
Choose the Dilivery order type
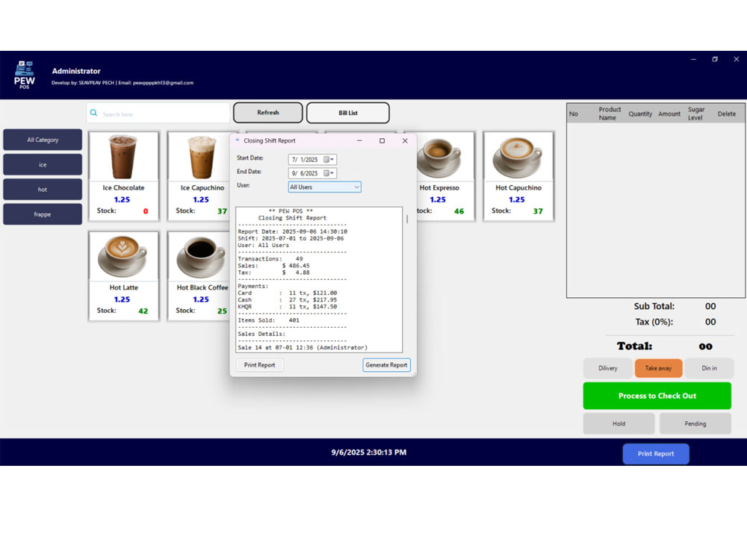[x=608, y=368]
